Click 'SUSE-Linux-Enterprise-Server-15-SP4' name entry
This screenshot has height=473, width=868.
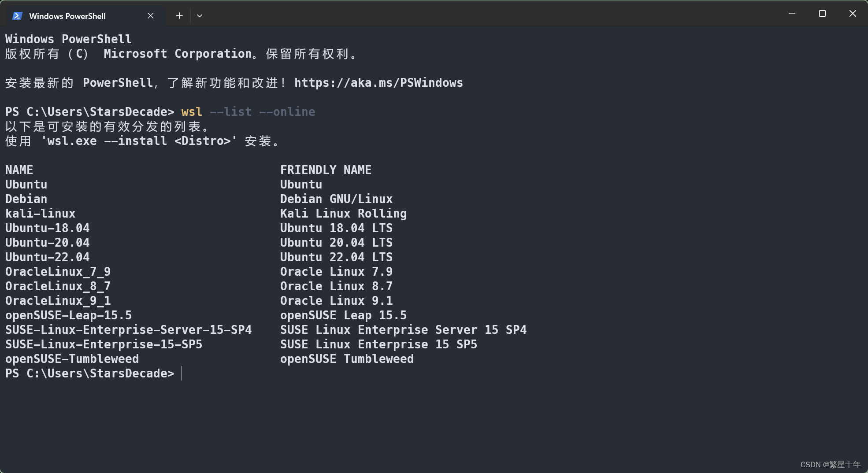[x=129, y=330]
